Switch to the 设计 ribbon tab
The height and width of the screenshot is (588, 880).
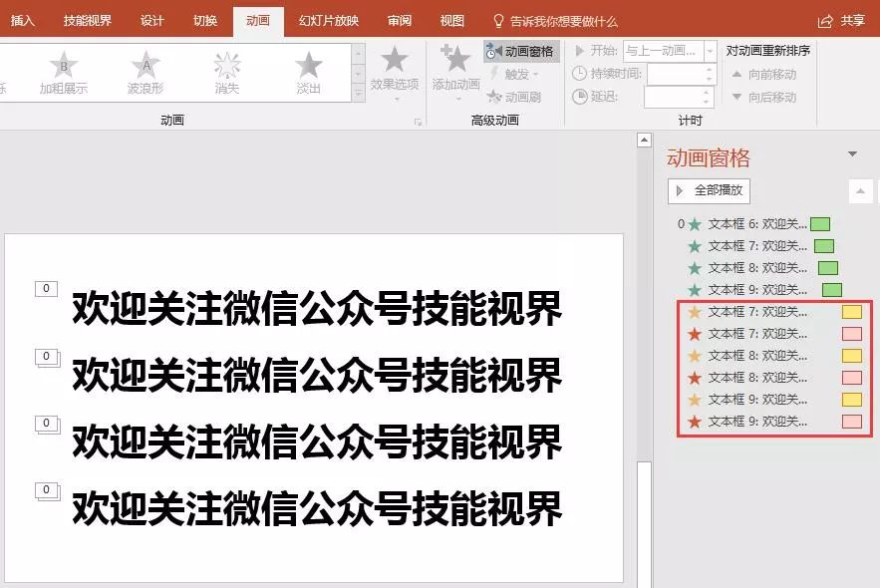pyautogui.click(x=151, y=20)
